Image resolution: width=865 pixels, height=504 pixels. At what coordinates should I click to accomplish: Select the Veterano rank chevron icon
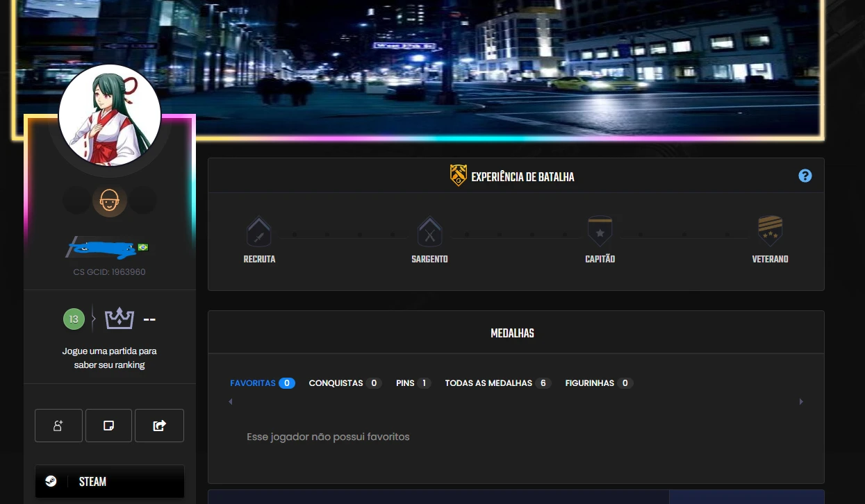pos(770,229)
